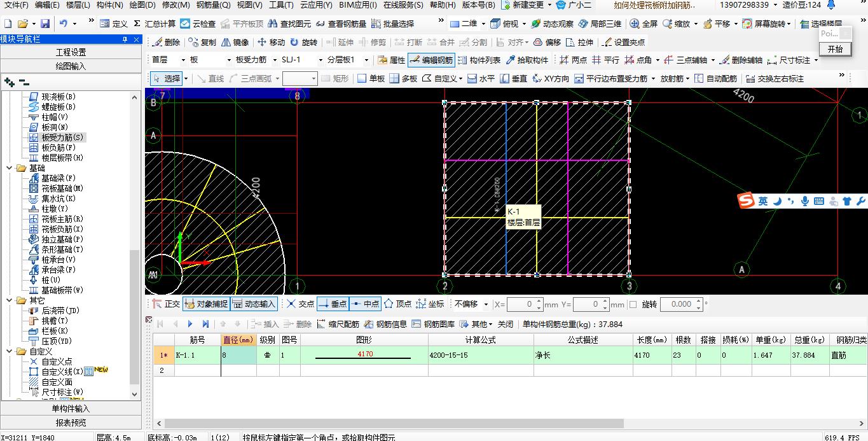Screen dimensions: 868x441
Task: Click the 报表预览 panel button
Action: pos(71,423)
